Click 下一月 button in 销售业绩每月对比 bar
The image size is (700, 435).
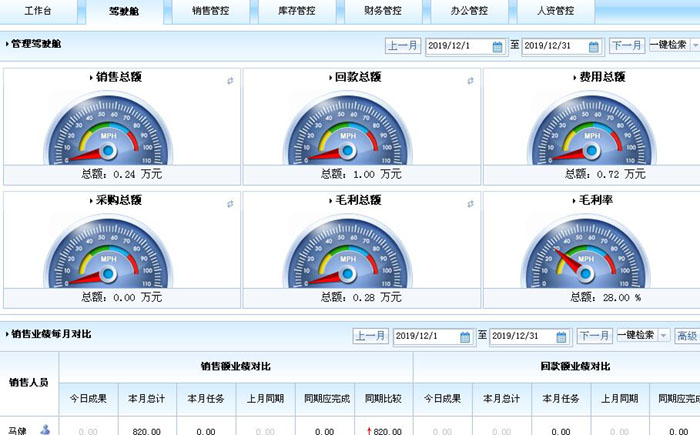click(x=594, y=336)
